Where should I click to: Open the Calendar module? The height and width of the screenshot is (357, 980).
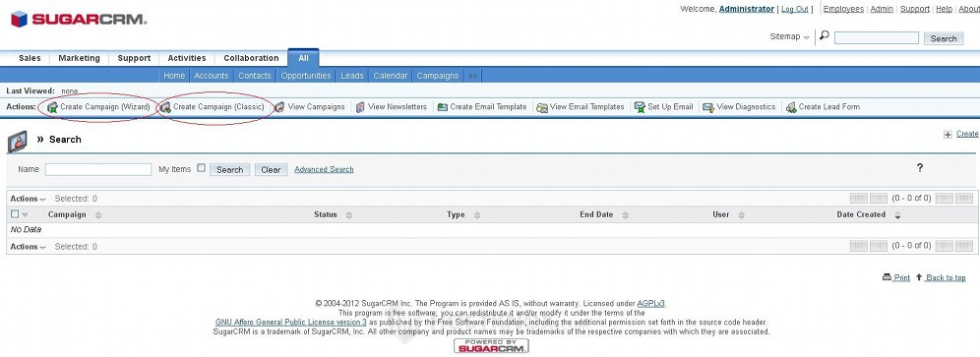pyautogui.click(x=390, y=76)
